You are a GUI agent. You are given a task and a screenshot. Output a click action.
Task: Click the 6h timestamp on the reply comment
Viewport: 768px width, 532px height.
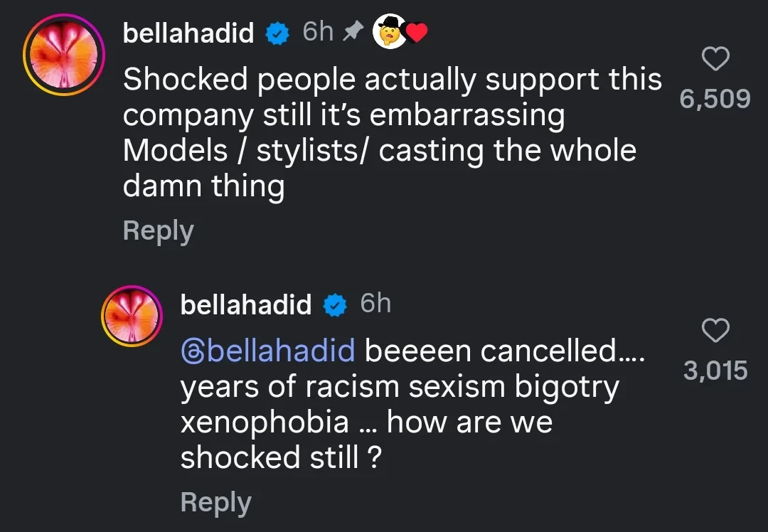(375, 302)
